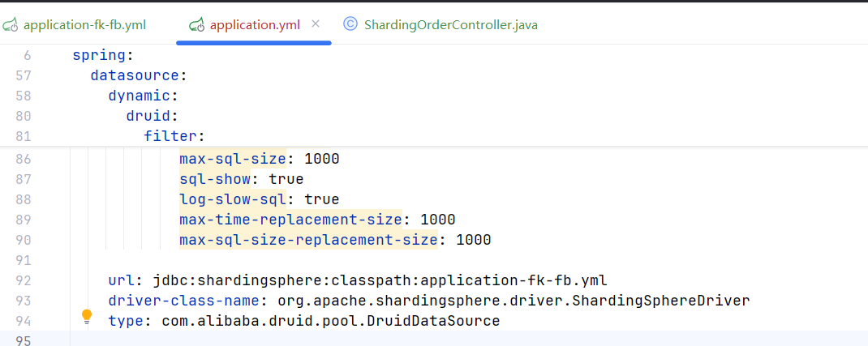The image size is (868, 346).
Task: Click the log-slow-sql property key
Action: (233, 199)
